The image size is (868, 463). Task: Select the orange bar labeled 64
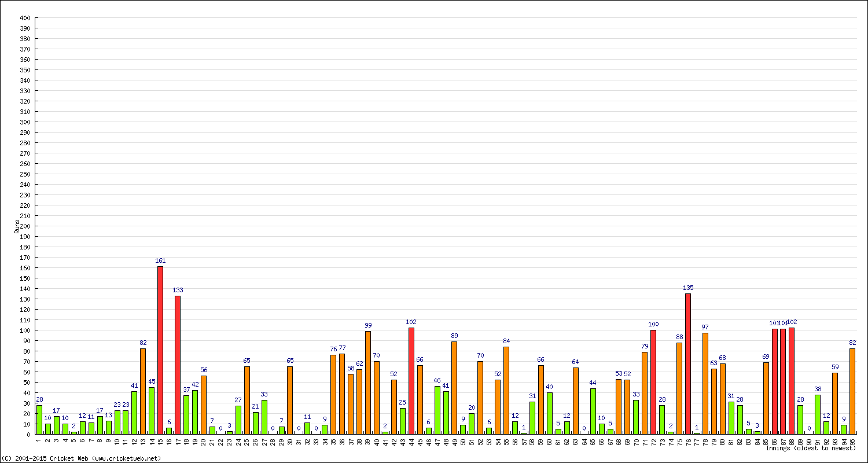click(x=576, y=401)
